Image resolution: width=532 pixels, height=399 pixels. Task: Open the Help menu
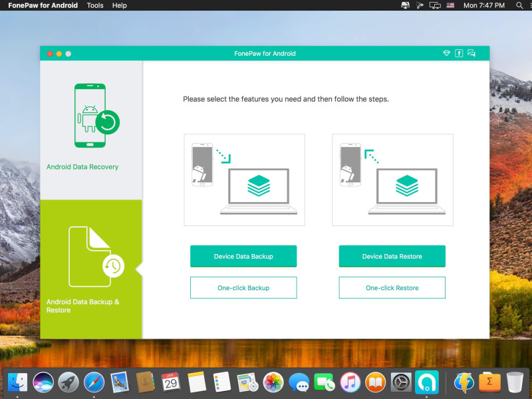(120, 5)
